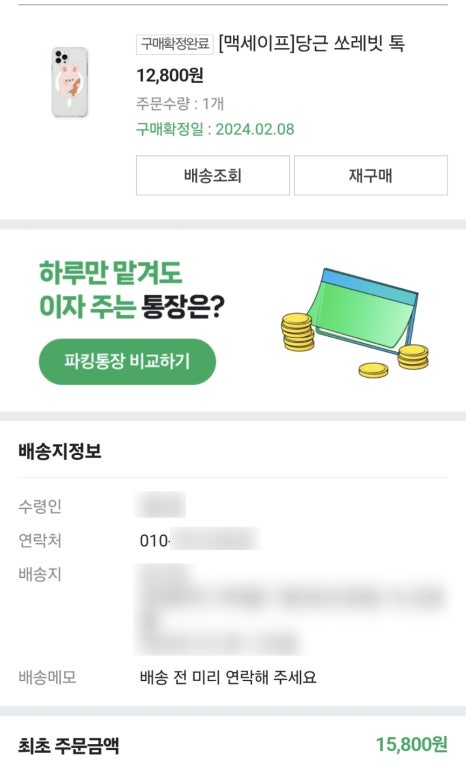Click the 배송메모 note 배송 전 미리 연락해 주세요
The image size is (466, 770).
click(228, 677)
